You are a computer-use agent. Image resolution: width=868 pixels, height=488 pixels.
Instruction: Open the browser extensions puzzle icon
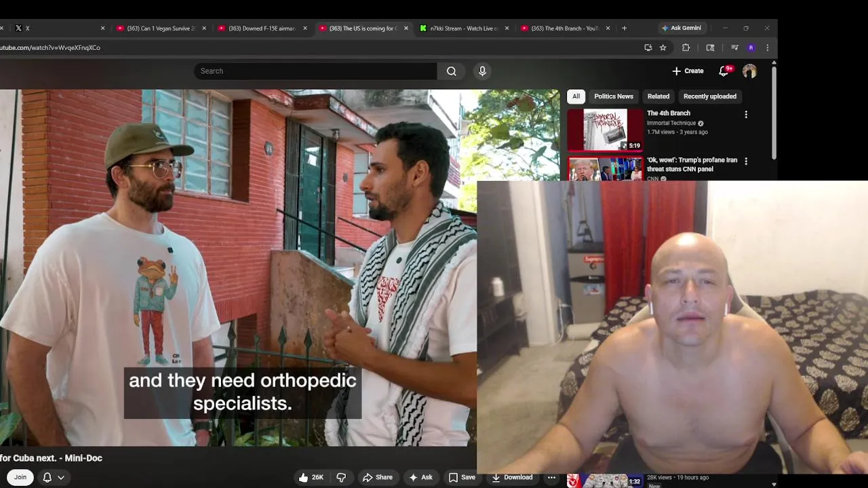coord(686,47)
